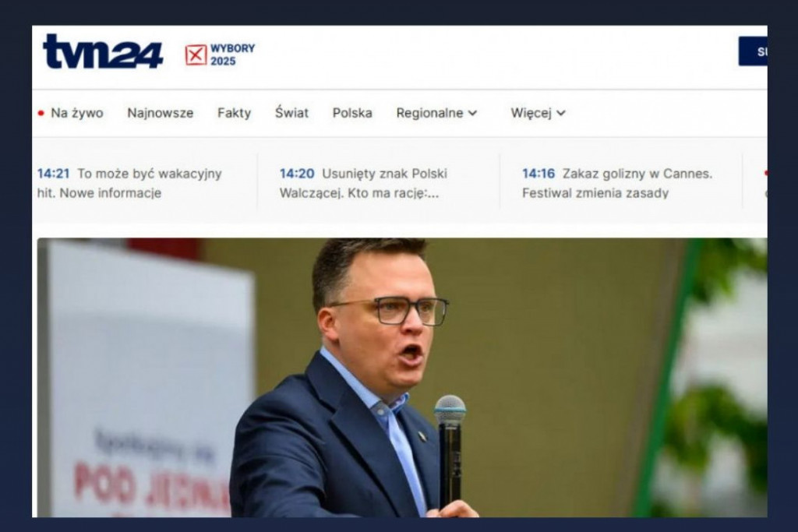Open the Regionalne menu label
The height and width of the screenshot is (532, 798).
pos(429,113)
